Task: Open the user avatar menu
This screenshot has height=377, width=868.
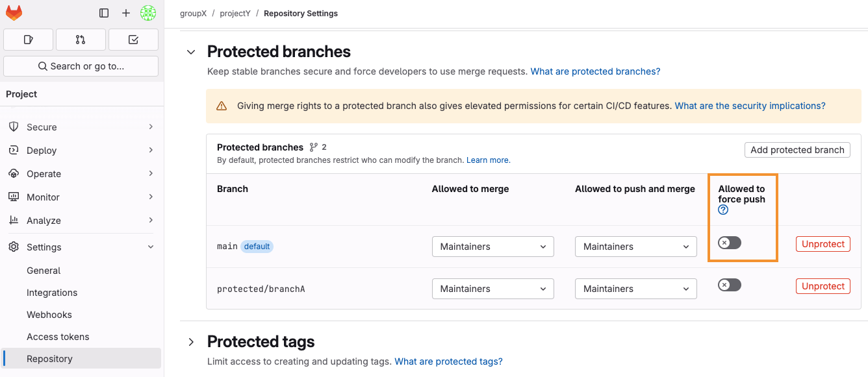Action: pos(148,13)
